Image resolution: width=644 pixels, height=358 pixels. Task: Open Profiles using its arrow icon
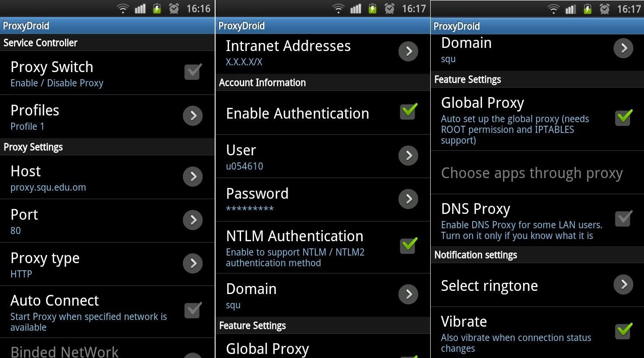[192, 115]
